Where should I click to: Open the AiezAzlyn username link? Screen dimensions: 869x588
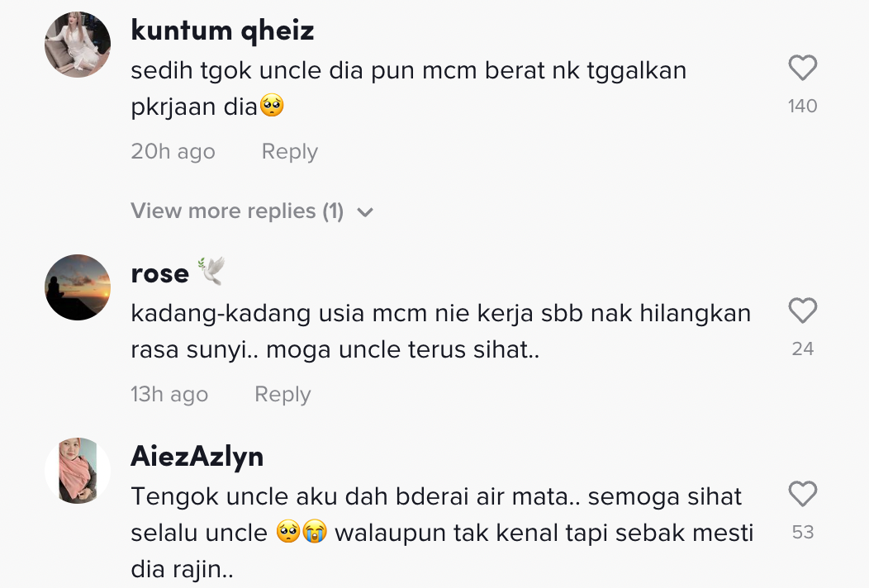(197, 457)
